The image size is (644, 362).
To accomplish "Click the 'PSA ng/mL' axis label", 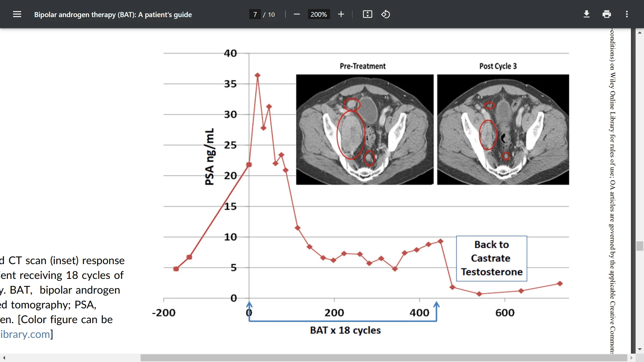I will pos(209,157).
